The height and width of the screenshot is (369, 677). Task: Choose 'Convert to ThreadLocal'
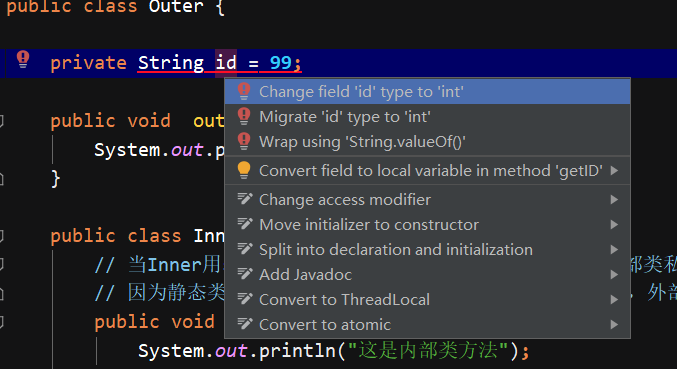[x=427, y=300]
